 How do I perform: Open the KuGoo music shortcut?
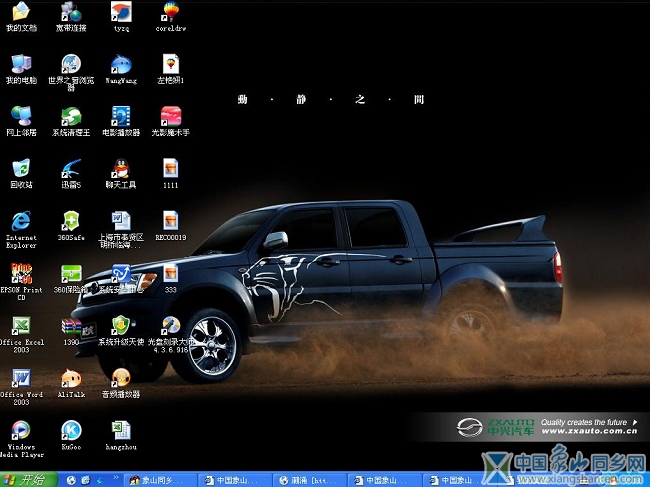pyautogui.click(x=70, y=430)
